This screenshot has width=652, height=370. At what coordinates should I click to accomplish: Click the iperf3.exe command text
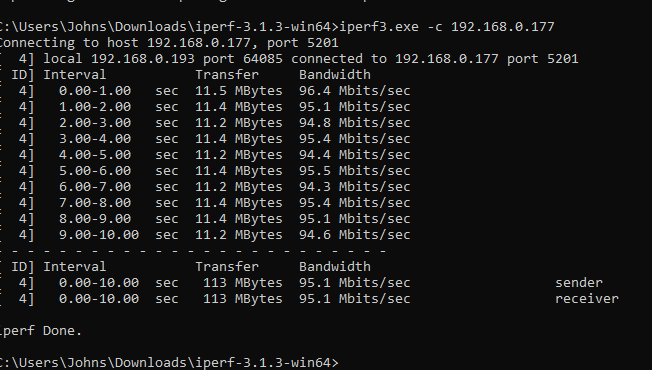click(379, 27)
